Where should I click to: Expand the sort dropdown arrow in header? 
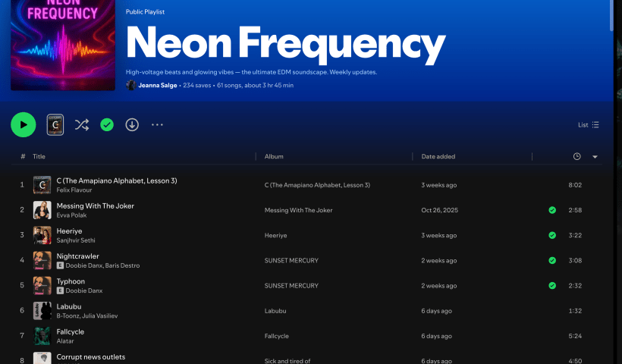click(x=595, y=157)
